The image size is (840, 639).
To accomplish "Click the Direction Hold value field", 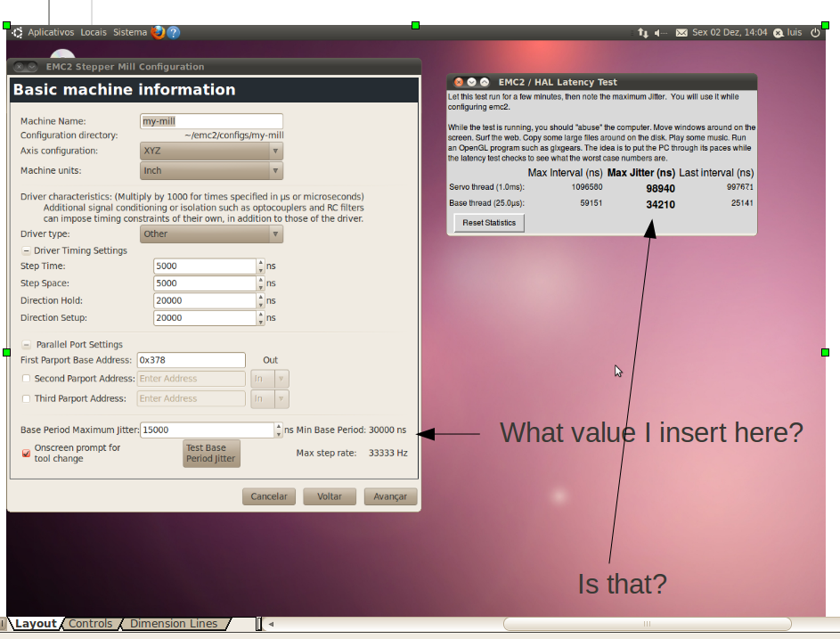I will pos(205,300).
